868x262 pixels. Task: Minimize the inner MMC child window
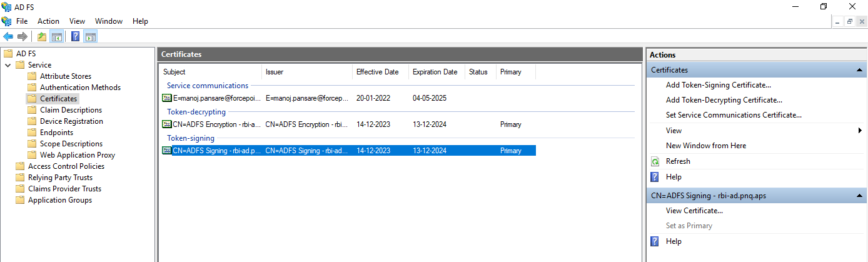839,21
